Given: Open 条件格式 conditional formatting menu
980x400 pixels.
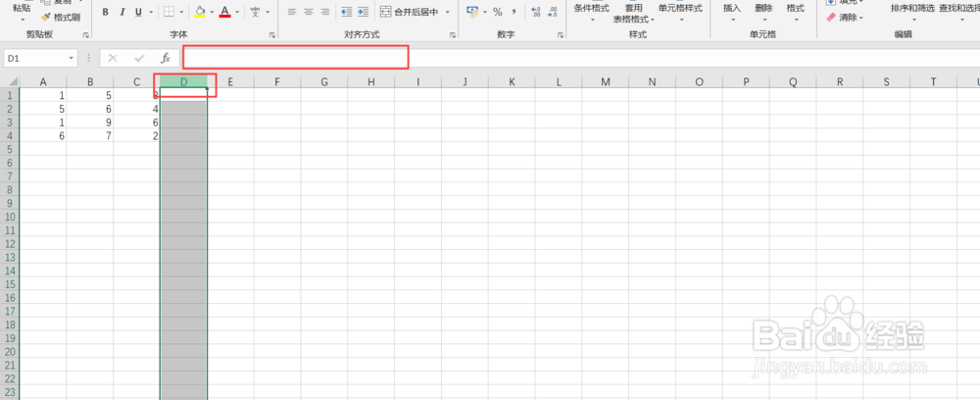Looking at the screenshot, I should 591,13.
